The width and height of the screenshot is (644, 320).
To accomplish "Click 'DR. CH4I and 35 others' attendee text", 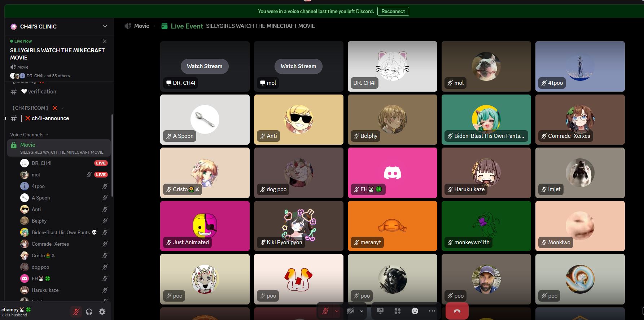I will click(48, 76).
